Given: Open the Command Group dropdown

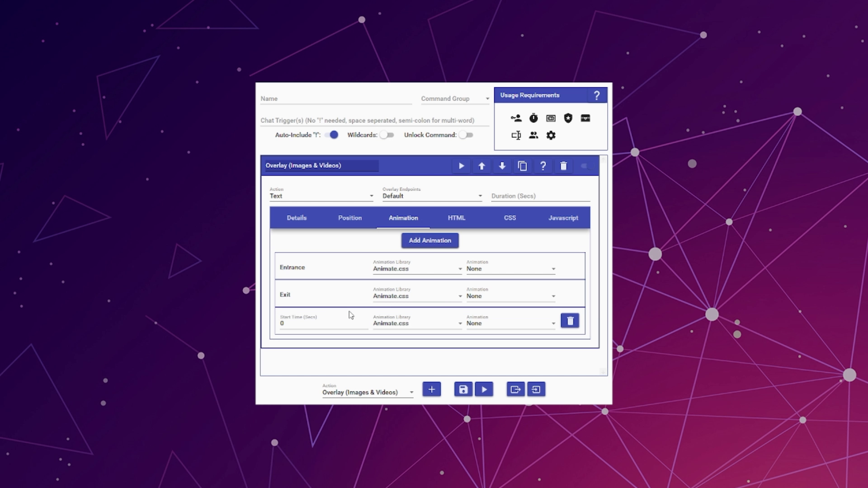Looking at the screenshot, I should click(x=455, y=99).
